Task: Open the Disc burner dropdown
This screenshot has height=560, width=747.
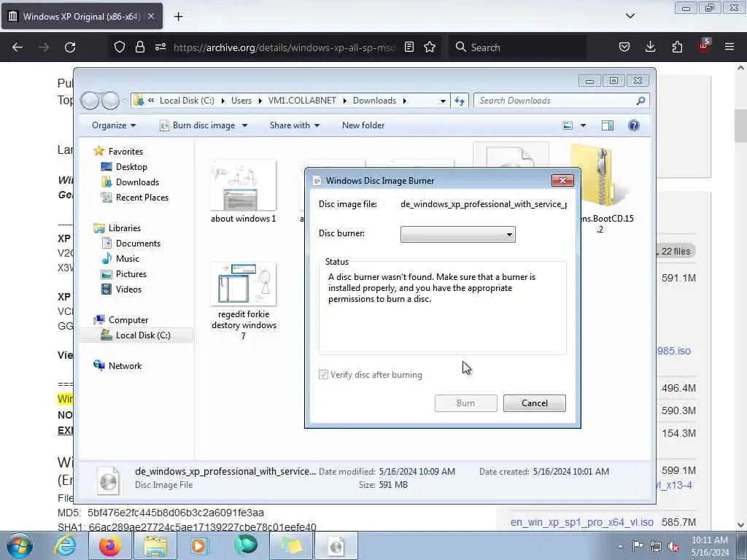Action: coord(458,234)
